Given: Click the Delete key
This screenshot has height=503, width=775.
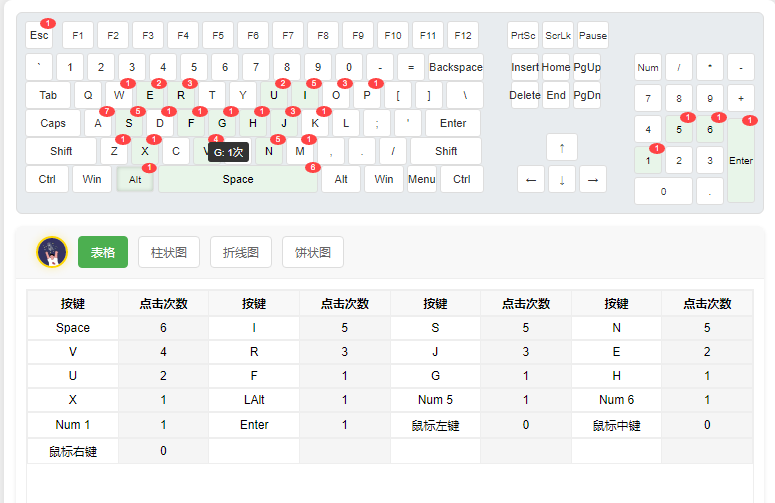Looking at the screenshot, I should 525,95.
